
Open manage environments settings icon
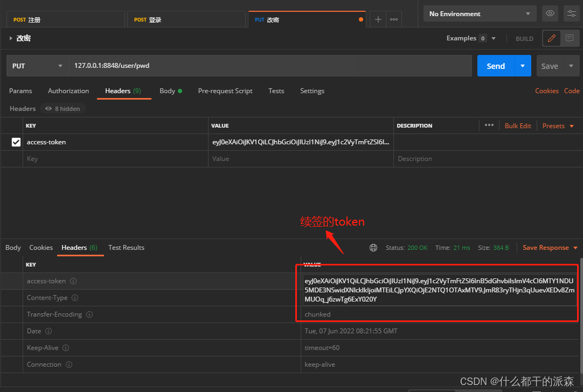tap(572, 14)
